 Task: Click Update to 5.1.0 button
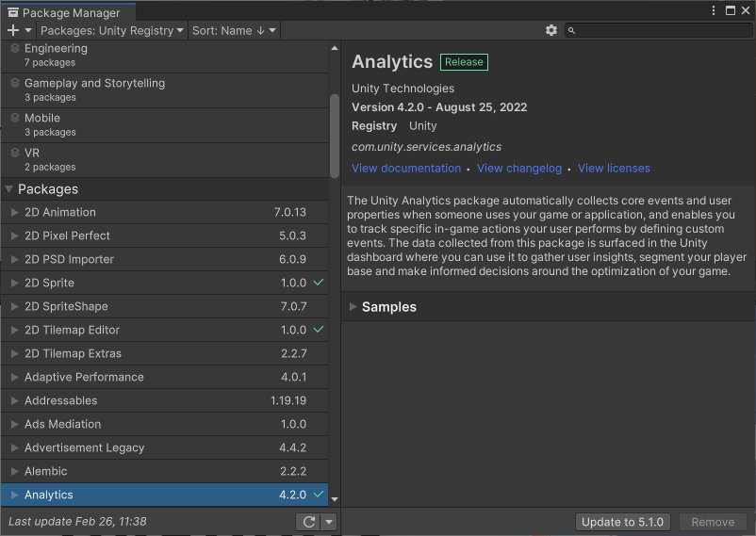[x=622, y=522]
